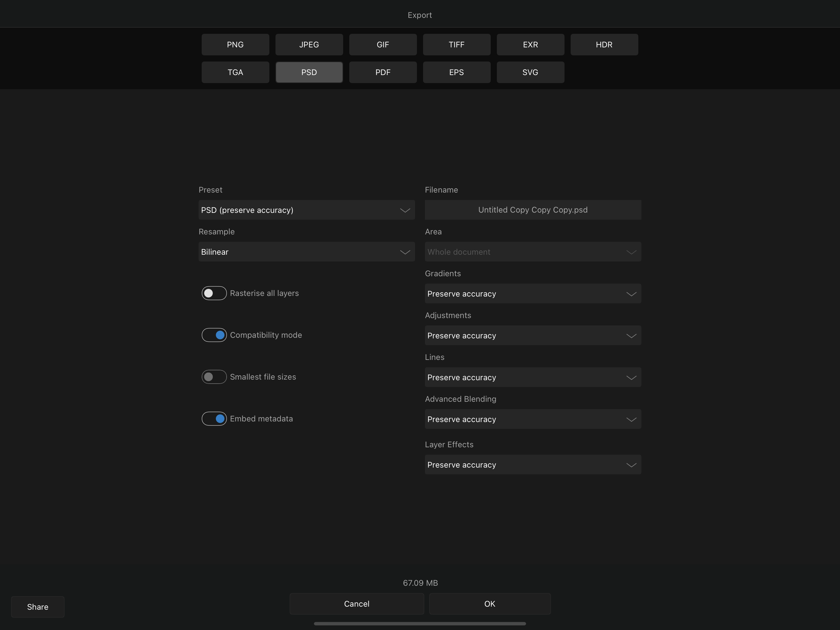Open the Resample Bilinear dropdown
Image resolution: width=840 pixels, height=630 pixels.
pyautogui.click(x=307, y=252)
